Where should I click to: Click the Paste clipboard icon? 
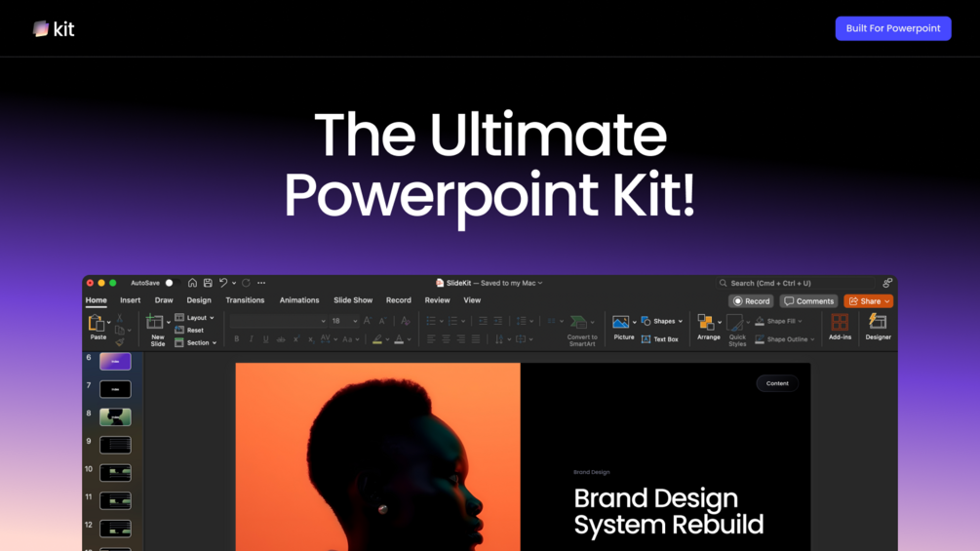[x=96, y=323]
